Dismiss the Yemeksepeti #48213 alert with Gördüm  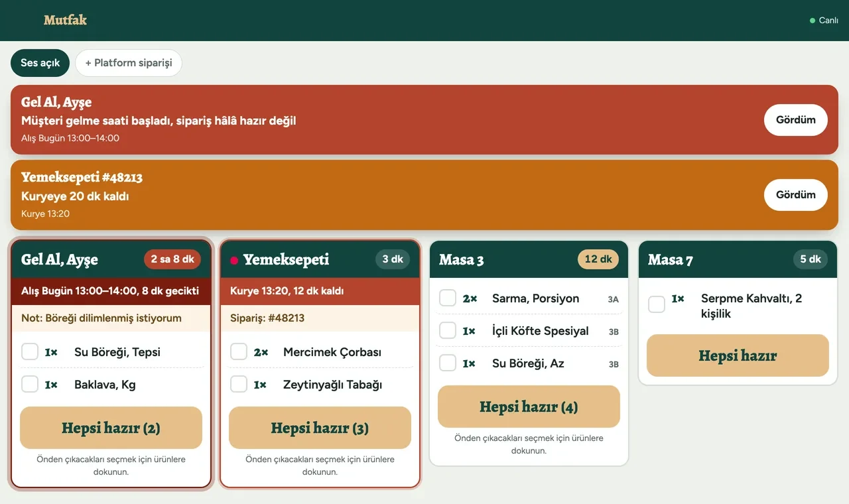tap(796, 195)
